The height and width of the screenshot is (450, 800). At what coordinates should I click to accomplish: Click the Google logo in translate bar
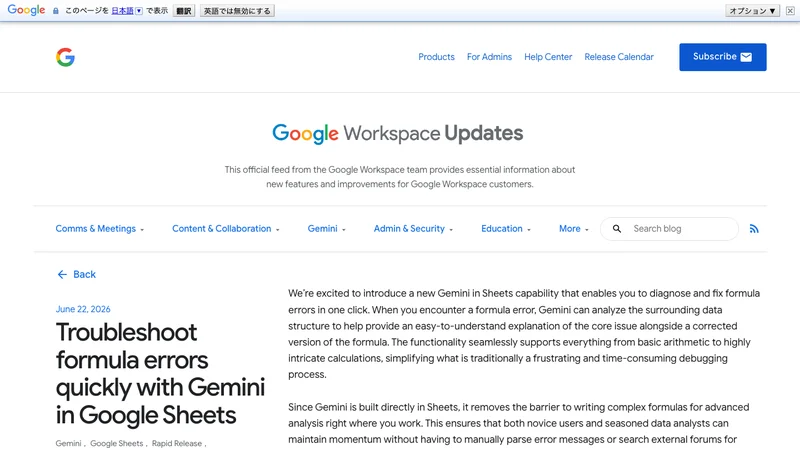(26, 10)
